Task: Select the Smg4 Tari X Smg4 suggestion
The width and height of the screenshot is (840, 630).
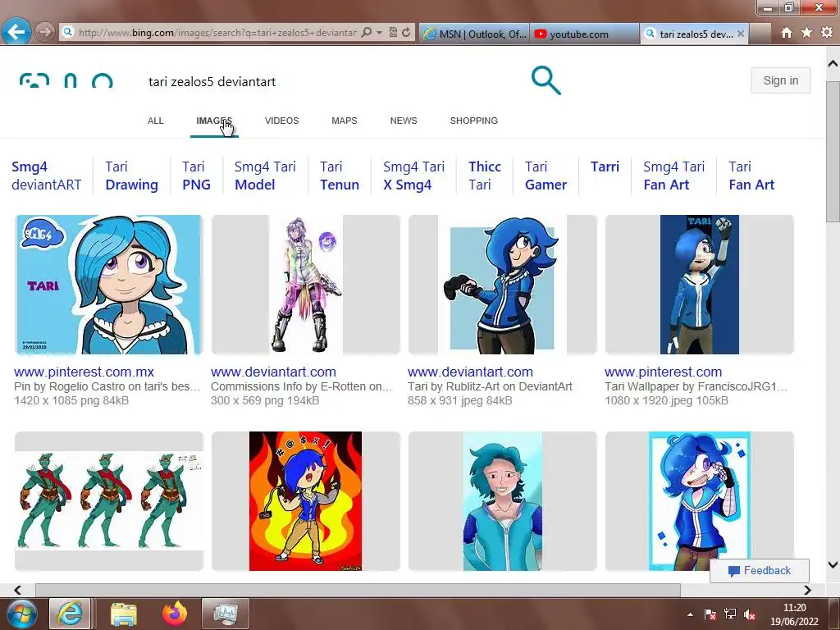Action: pyautogui.click(x=413, y=176)
